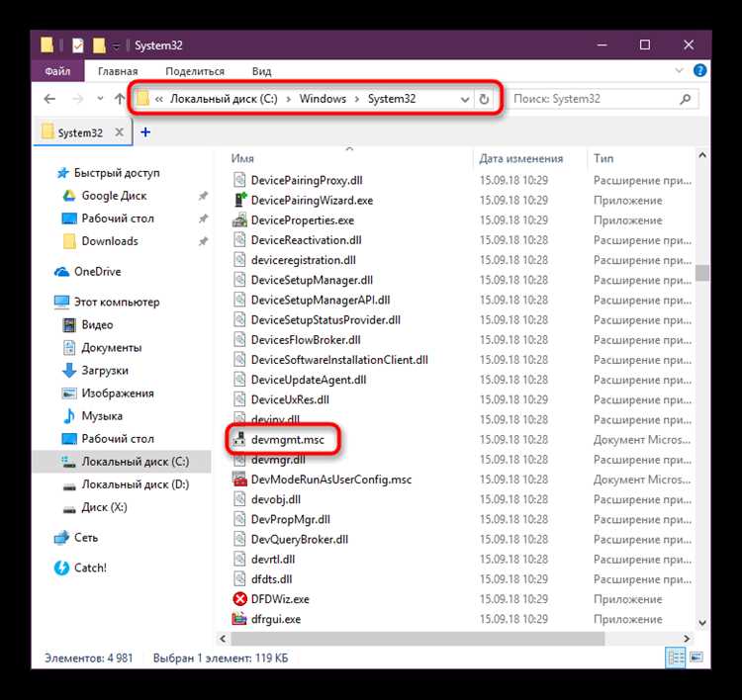This screenshot has height=700, width=742.
Task: Go up one folder level
Action: coord(120,99)
